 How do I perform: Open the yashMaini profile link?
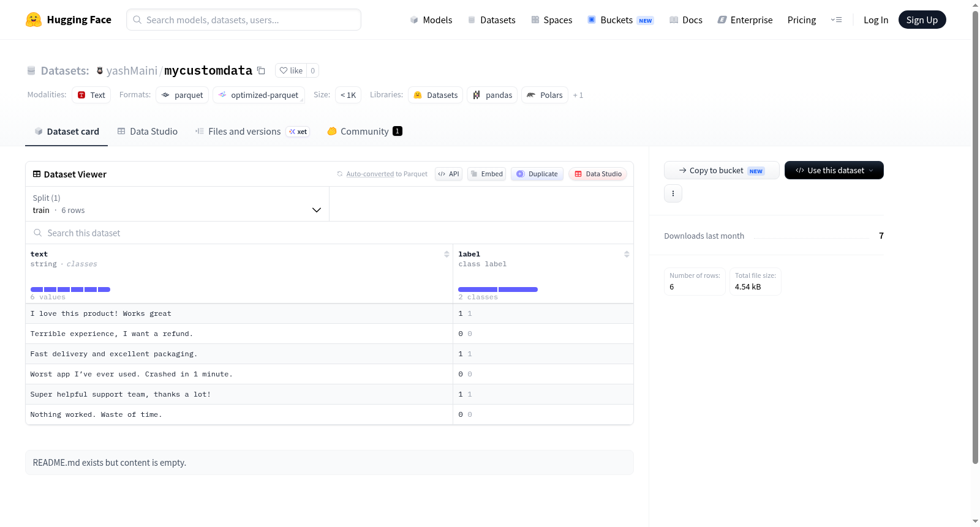point(132,70)
